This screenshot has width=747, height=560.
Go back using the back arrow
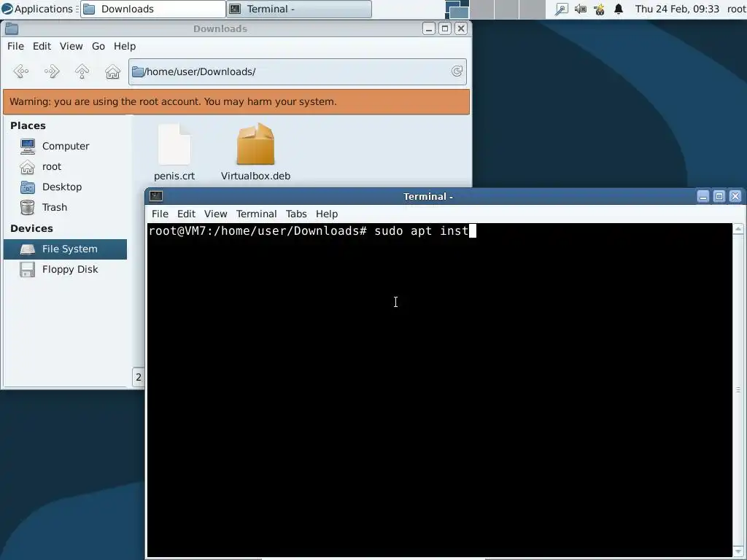pos(21,71)
